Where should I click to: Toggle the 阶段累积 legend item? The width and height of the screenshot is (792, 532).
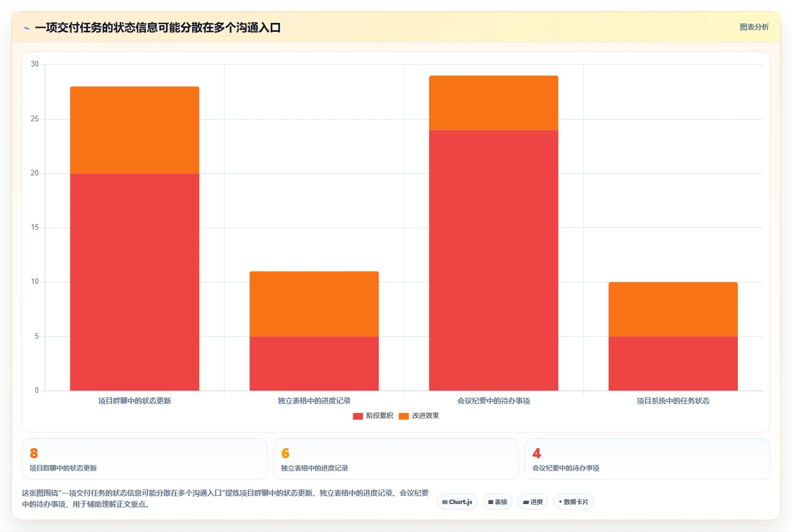coord(373,416)
